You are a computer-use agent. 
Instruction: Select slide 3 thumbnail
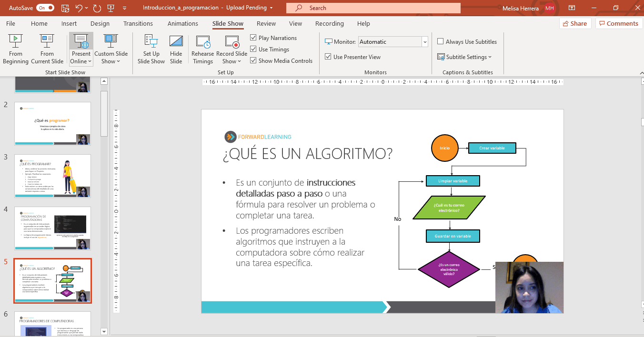tap(52, 176)
